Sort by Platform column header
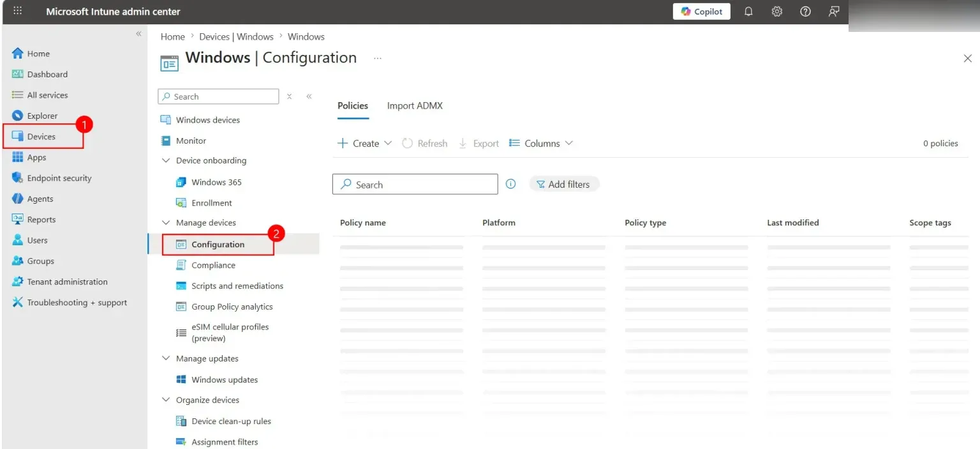 (x=499, y=223)
